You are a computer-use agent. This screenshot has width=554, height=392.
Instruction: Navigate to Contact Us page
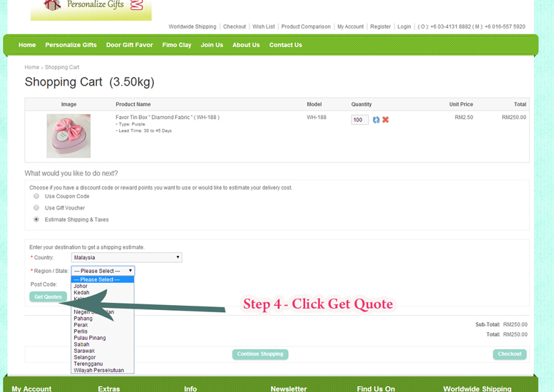pyautogui.click(x=285, y=45)
